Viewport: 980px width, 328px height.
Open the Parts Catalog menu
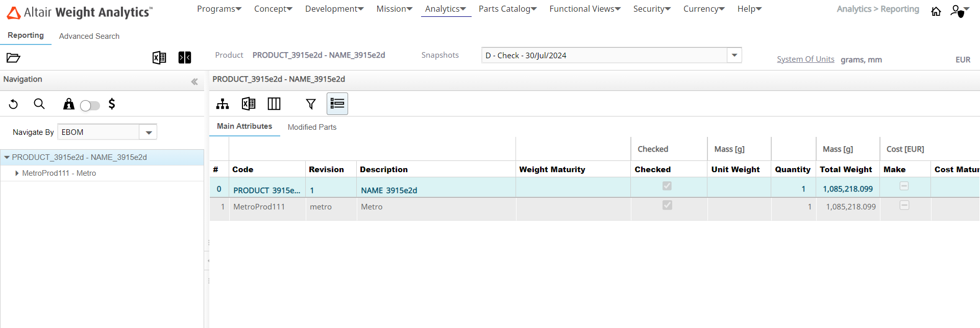pyautogui.click(x=507, y=9)
